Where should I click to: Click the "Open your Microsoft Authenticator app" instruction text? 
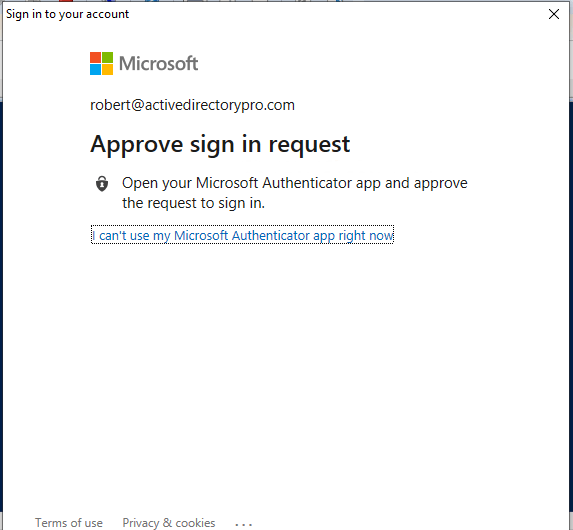click(295, 193)
